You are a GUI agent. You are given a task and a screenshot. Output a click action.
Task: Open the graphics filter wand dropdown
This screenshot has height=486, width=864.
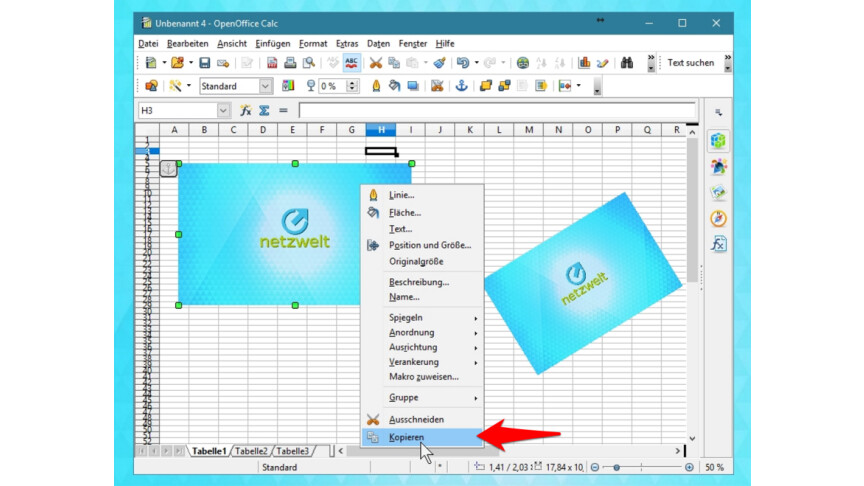click(189, 86)
